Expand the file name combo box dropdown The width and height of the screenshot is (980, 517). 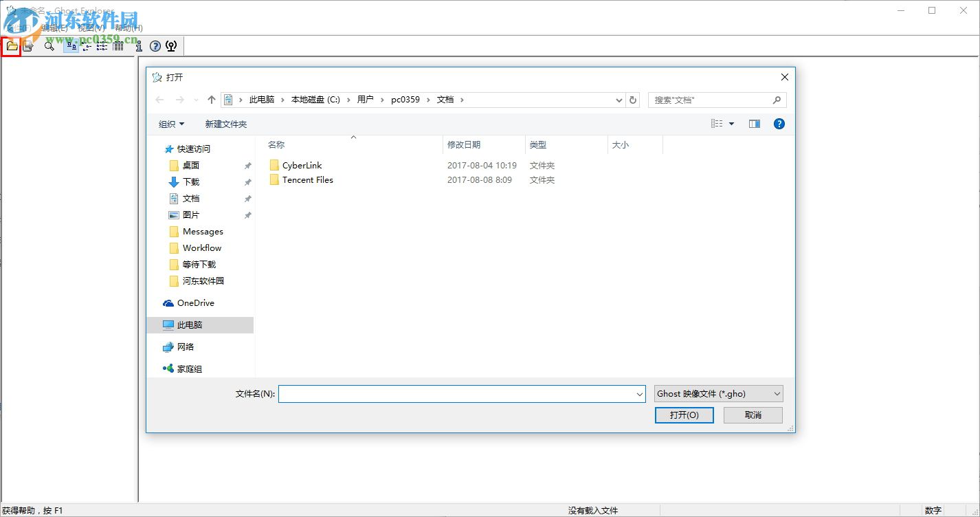(640, 393)
